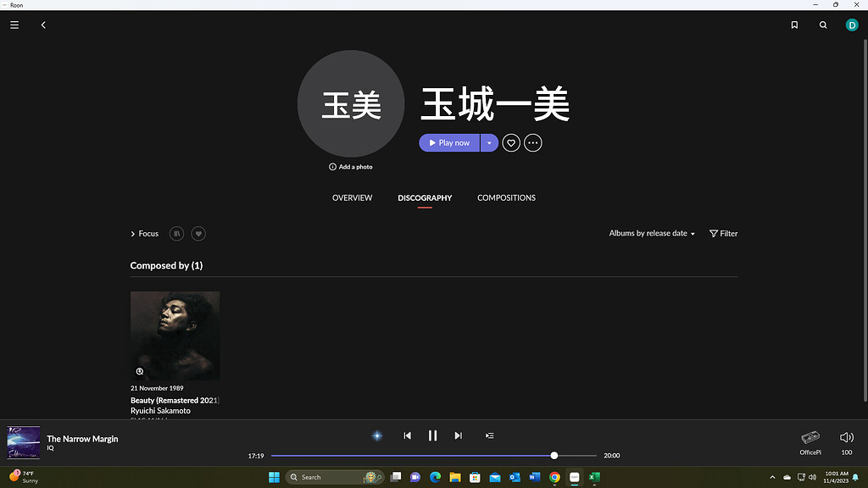Pause the currently playing track
The width and height of the screenshot is (868, 488).
point(432,435)
